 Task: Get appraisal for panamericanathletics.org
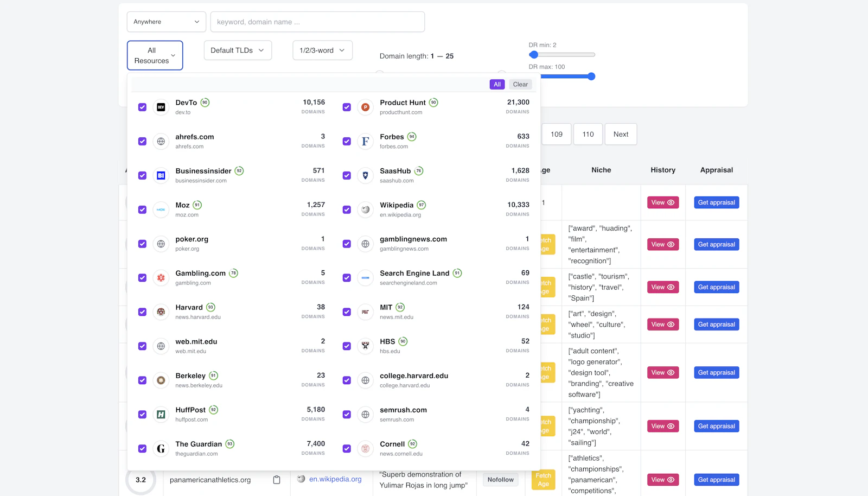coord(717,480)
